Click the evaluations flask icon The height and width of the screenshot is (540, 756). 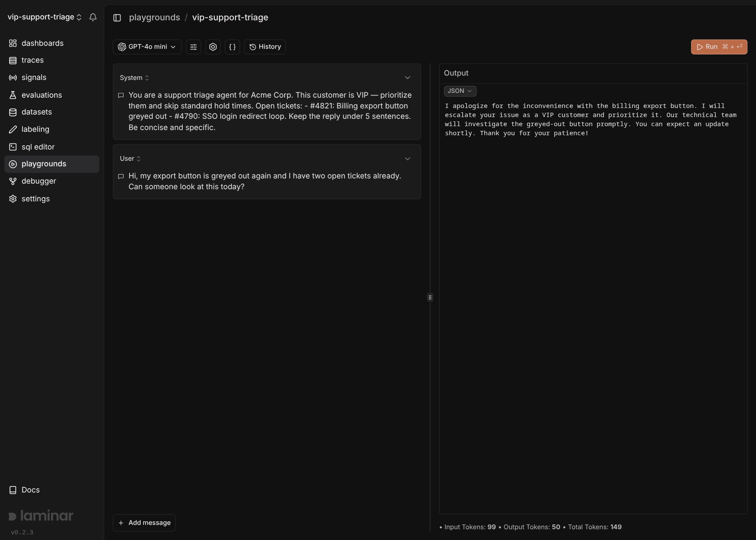click(13, 95)
